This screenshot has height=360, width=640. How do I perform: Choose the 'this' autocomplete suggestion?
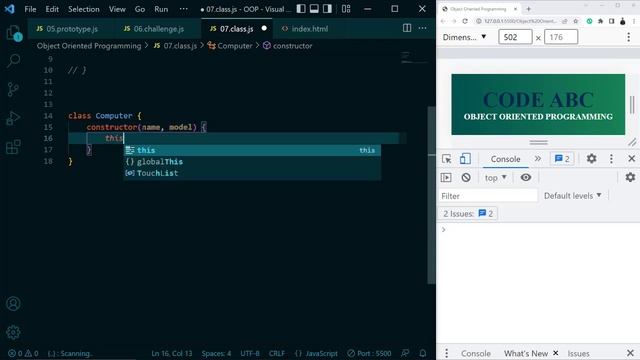point(252,150)
